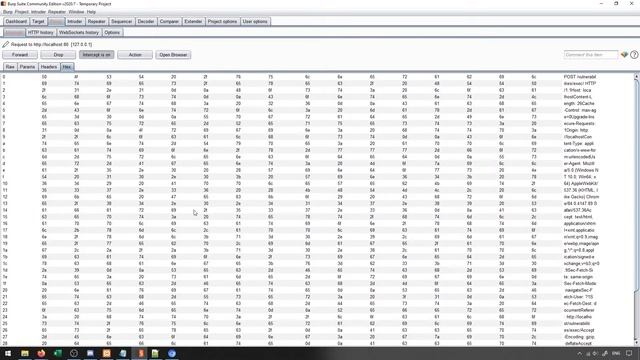The height and width of the screenshot is (360, 640).
Task: Click the Drop button
Action: click(58, 55)
